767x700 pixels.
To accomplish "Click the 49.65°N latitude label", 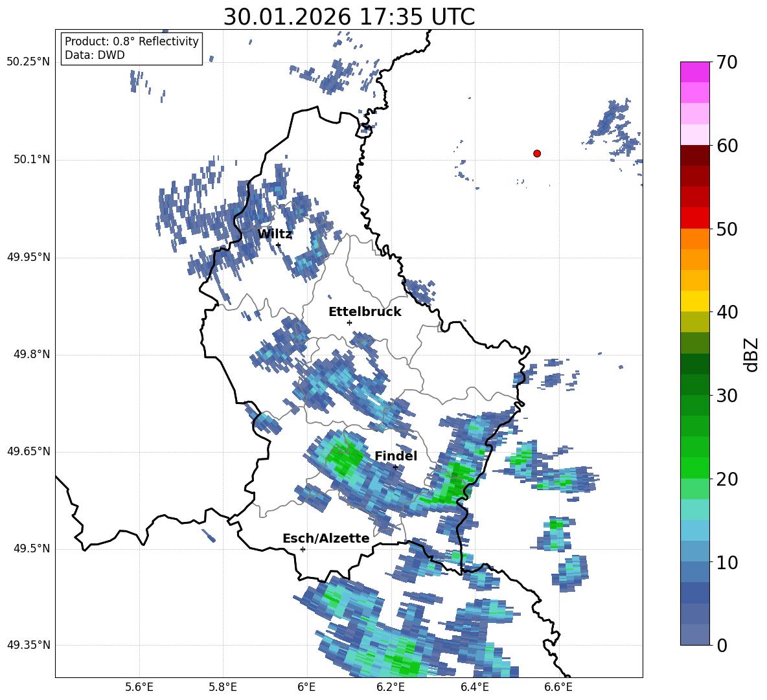I will coord(29,451).
